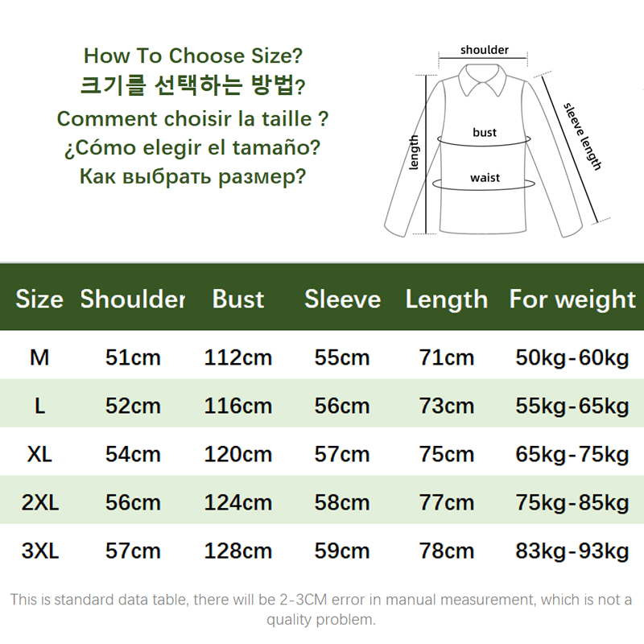644x644 pixels.
Task: Click the "Size" column header
Action: [x=39, y=299]
